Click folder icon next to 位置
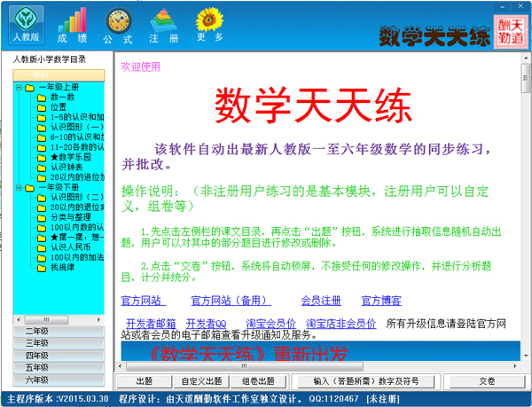532x407 pixels. pos(42,108)
